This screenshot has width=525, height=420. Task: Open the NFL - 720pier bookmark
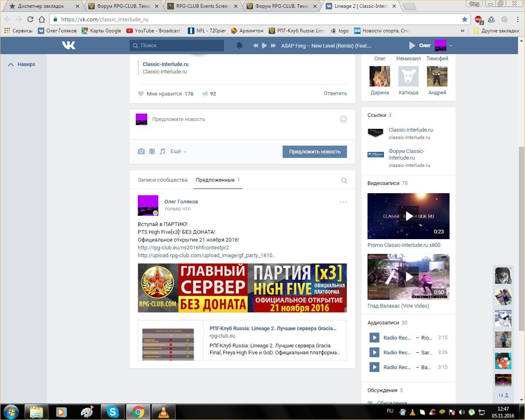(207, 31)
